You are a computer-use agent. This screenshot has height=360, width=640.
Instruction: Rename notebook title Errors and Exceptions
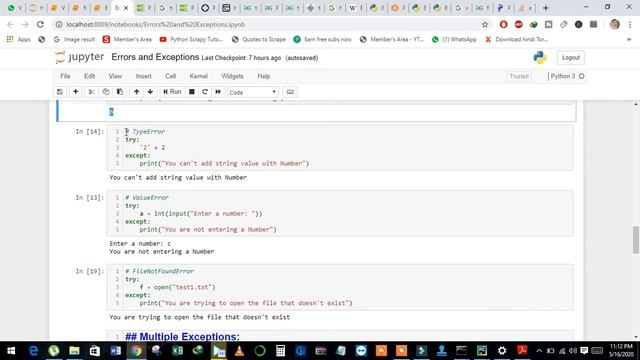[x=155, y=57]
